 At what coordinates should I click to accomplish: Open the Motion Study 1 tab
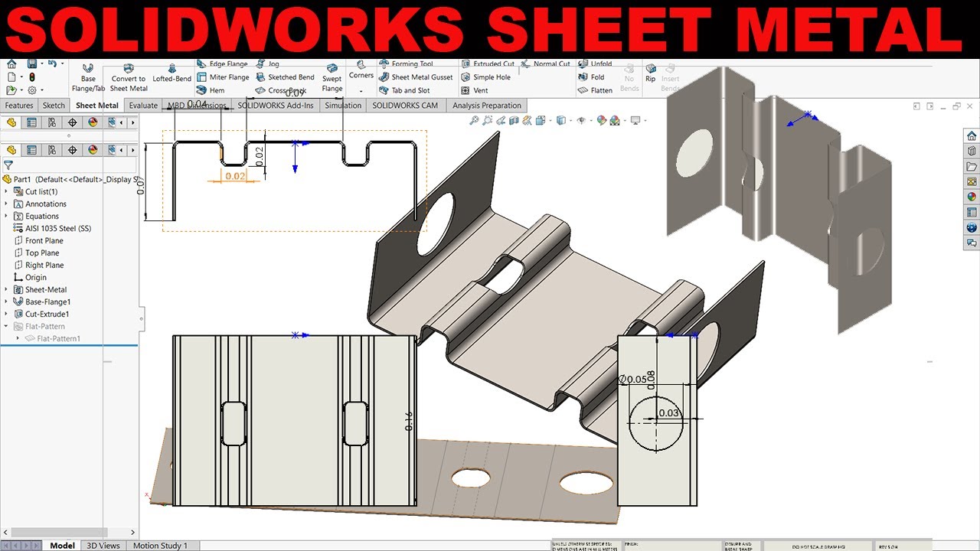pyautogui.click(x=160, y=546)
